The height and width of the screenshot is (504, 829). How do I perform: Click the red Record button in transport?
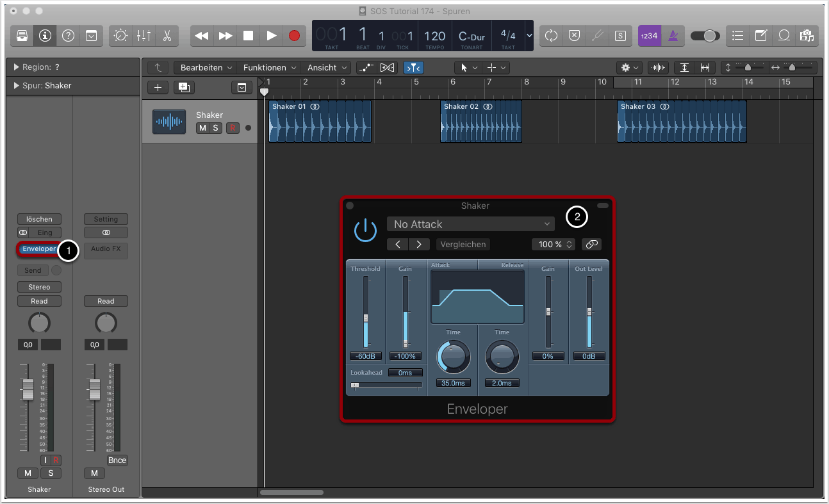pyautogui.click(x=294, y=36)
